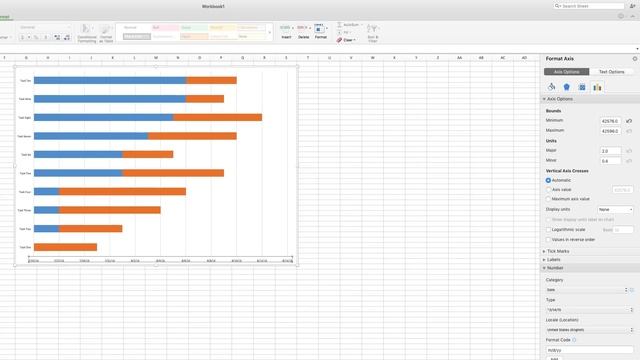This screenshot has width=640, height=360.
Task: Click the Major unit input field
Action: [x=610, y=151]
